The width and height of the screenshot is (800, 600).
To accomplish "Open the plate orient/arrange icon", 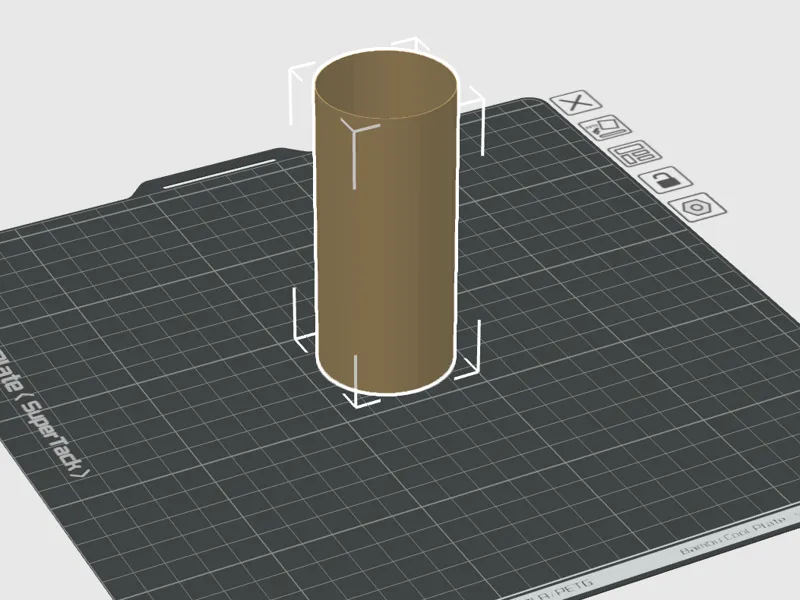I will (x=606, y=128).
